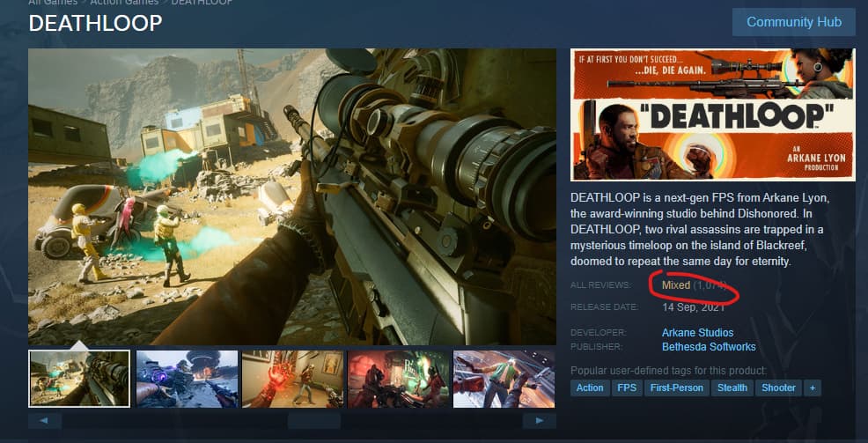
Task: Select the Shooter tag
Action: tap(778, 388)
